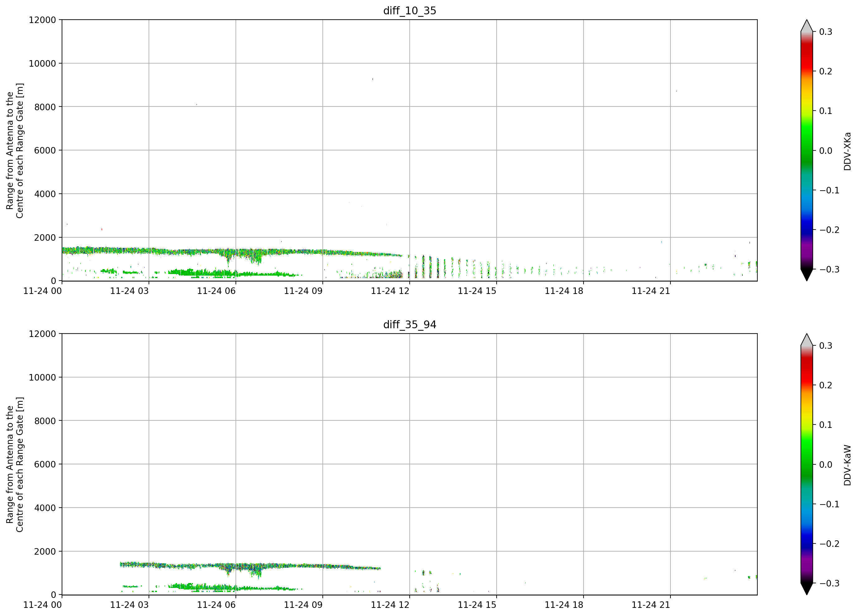Click the "0.2" tick on the DDV-XKa colorbar
Screen dimensions: 858x616
[826, 71]
